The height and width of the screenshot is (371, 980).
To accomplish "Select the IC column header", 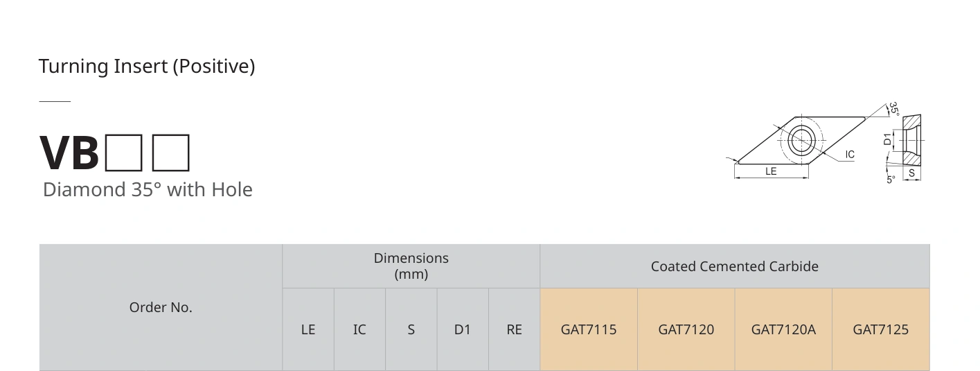I will point(359,329).
